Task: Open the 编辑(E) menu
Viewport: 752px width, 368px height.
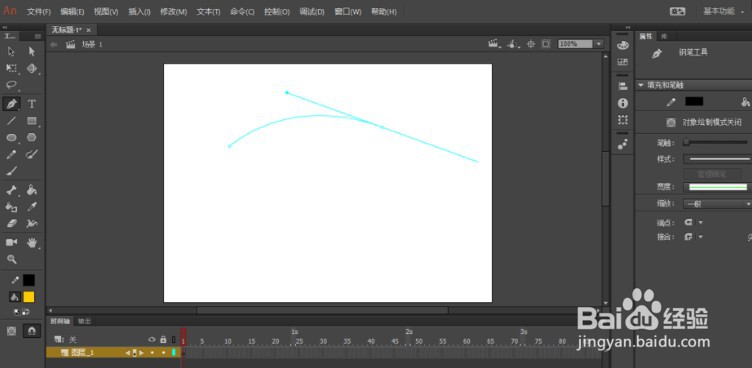Action: coord(72,12)
